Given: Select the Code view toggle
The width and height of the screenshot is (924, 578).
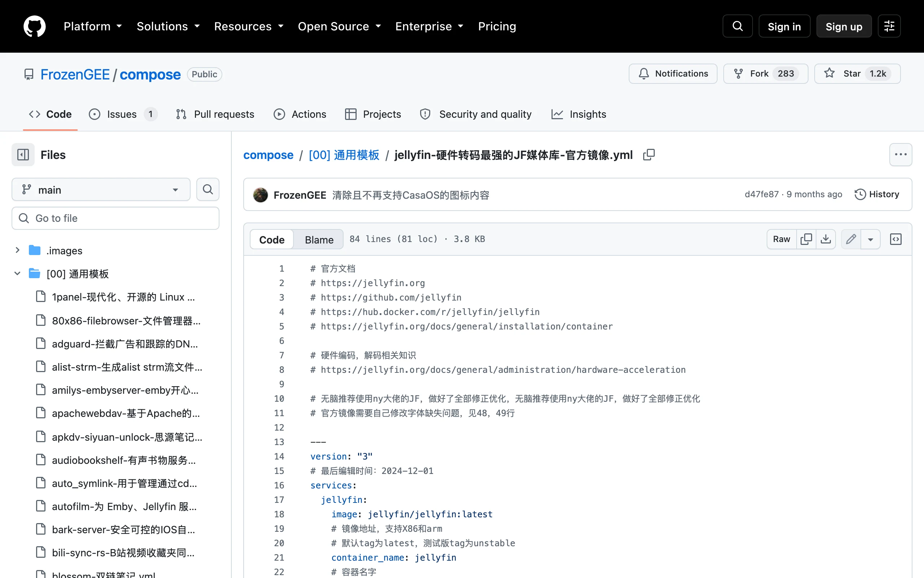Looking at the screenshot, I should pyautogui.click(x=272, y=240).
